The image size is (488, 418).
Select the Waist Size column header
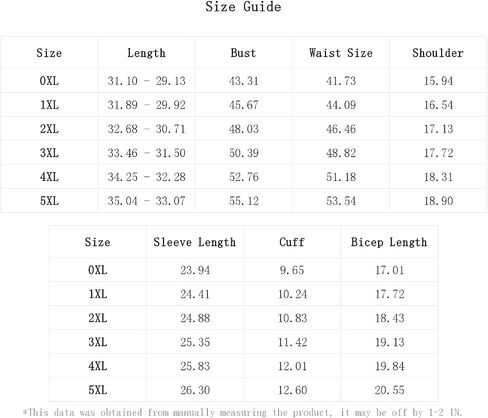click(x=341, y=53)
